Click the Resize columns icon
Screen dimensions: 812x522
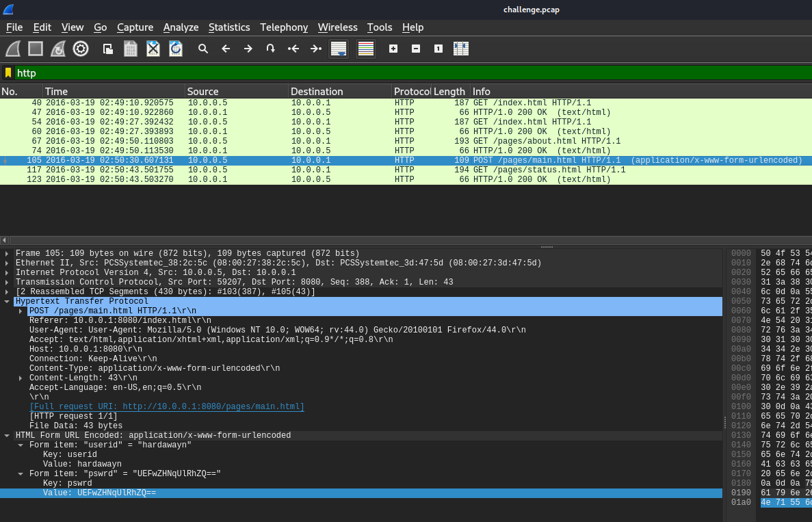[x=461, y=49]
